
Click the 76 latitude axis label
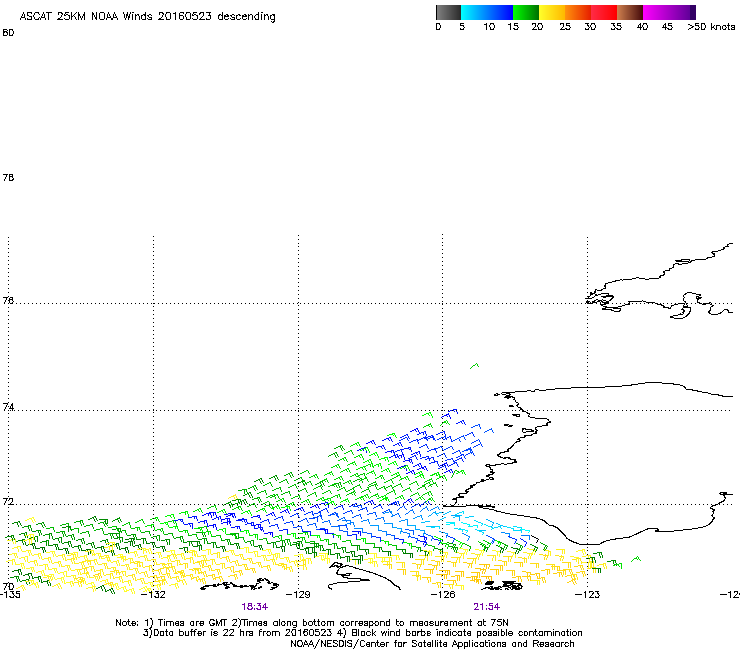tap(8, 301)
